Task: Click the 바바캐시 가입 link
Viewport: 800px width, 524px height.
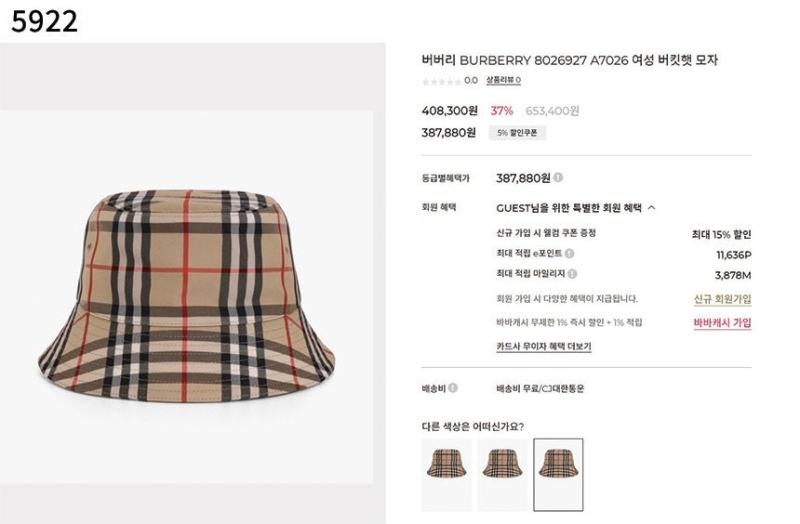Action: click(722, 322)
